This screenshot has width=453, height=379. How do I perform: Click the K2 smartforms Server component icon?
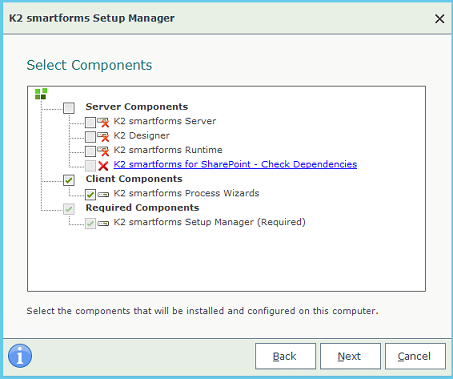coord(103,122)
